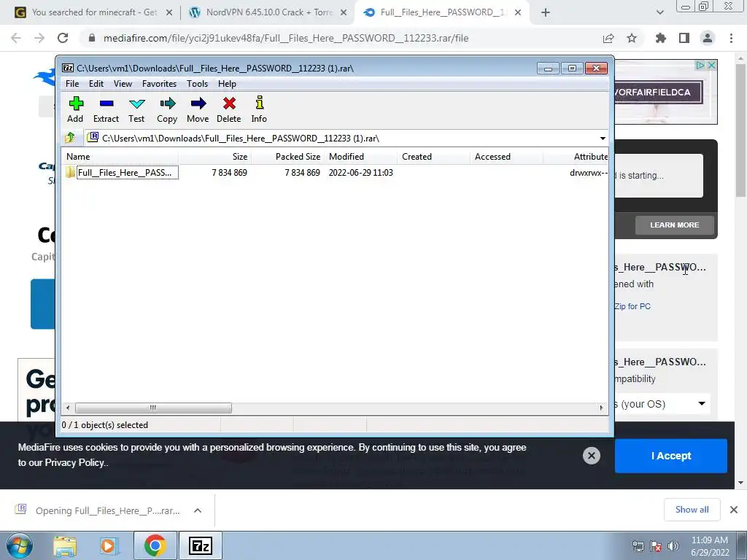Open the 7-Zip for PC link
This screenshot has width=747, height=560.
tap(632, 306)
